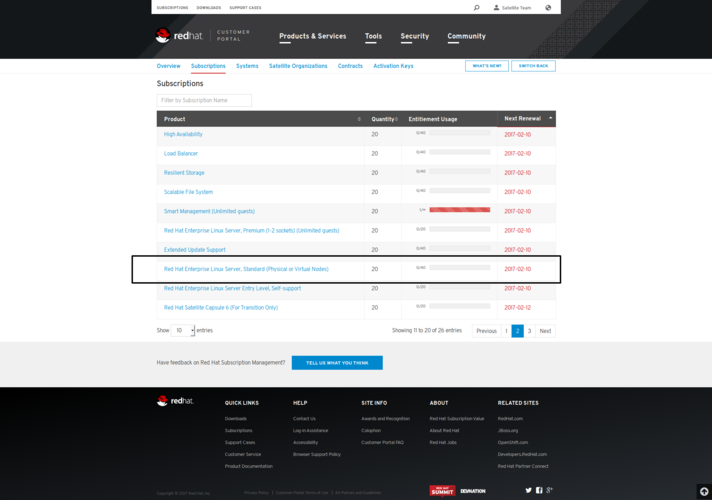Open footer link OpenShift.com

coord(512,443)
